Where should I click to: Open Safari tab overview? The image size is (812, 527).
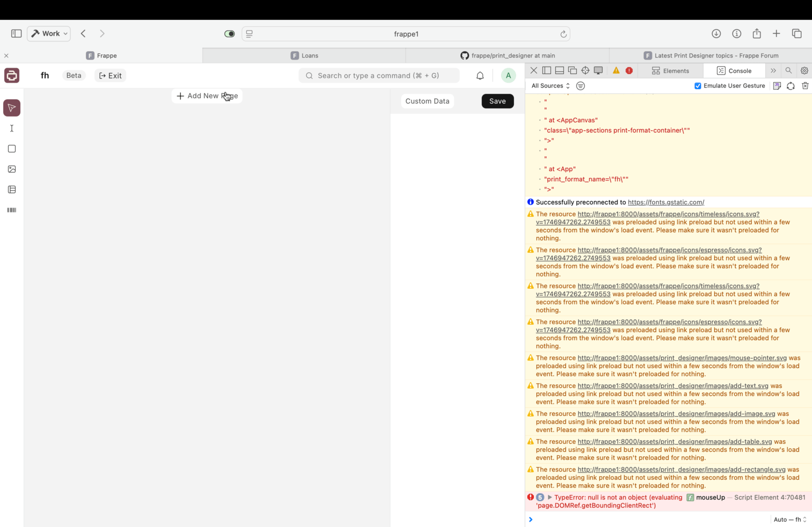point(796,33)
